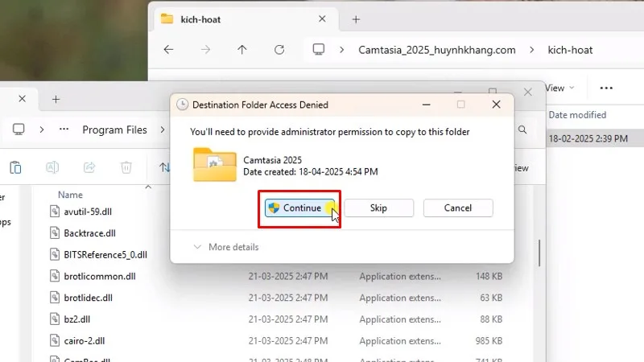The width and height of the screenshot is (644, 362).
Task: Select the cairo-2.dll file
Action: tap(85, 341)
